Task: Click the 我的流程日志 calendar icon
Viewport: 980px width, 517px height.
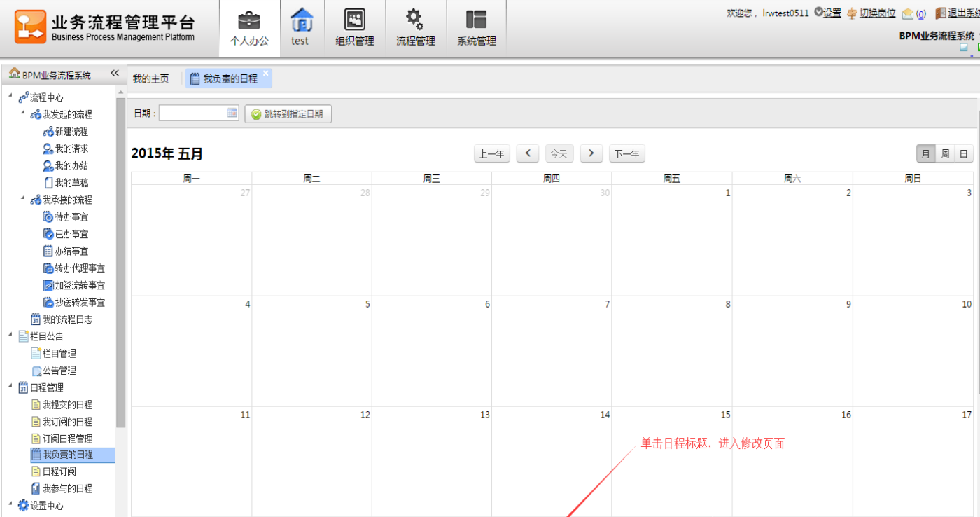Action: [x=36, y=319]
